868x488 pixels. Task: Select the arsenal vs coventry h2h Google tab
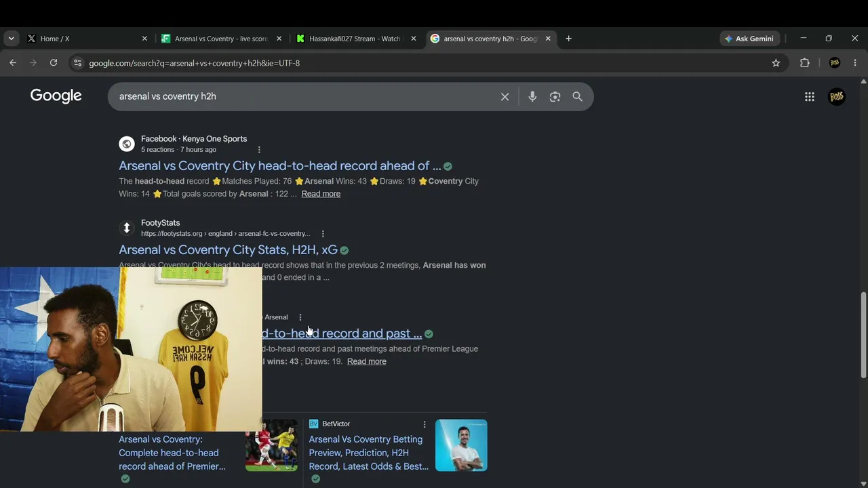point(491,39)
